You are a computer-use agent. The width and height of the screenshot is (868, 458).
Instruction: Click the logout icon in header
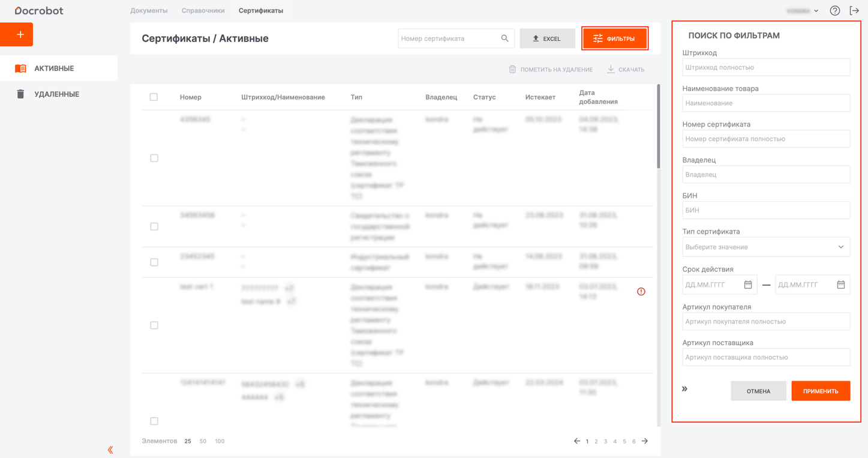click(854, 11)
